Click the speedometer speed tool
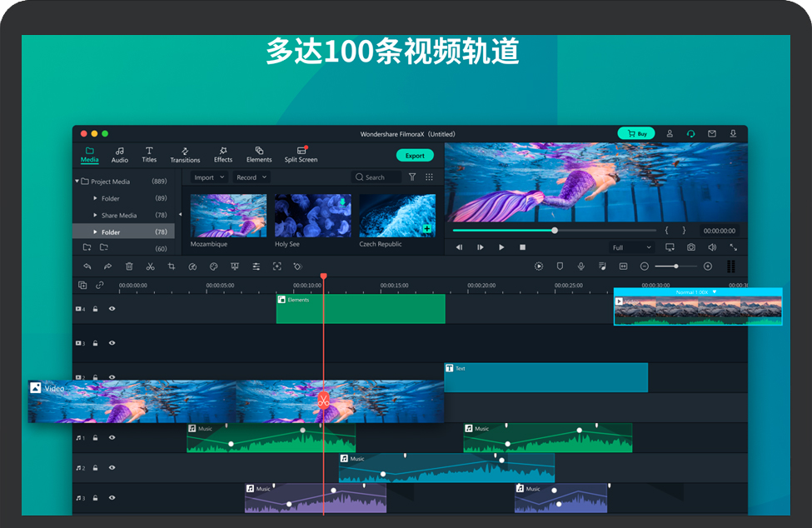The image size is (812, 528). point(192,266)
